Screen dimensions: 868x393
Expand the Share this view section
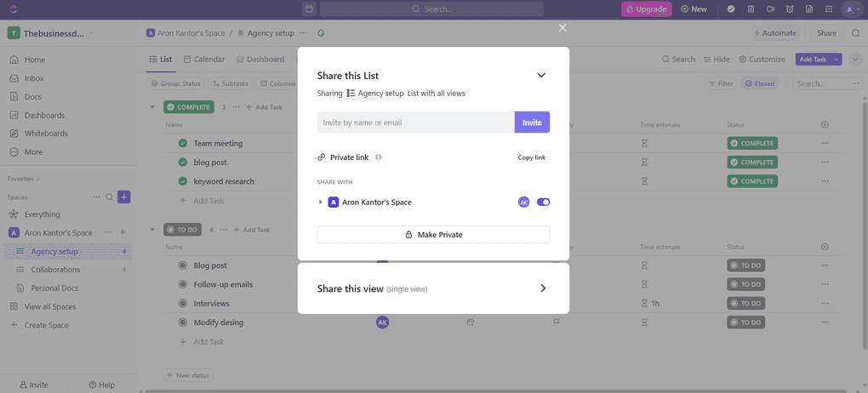point(543,288)
